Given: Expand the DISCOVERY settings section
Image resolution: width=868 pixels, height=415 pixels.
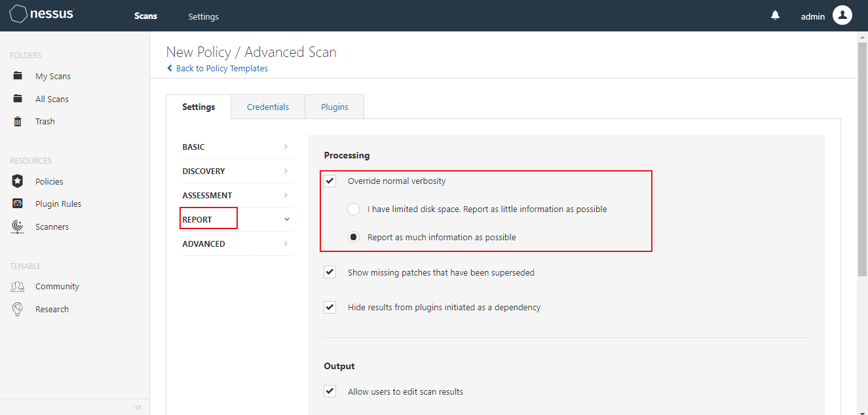Looking at the screenshot, I should click(236, 171).
